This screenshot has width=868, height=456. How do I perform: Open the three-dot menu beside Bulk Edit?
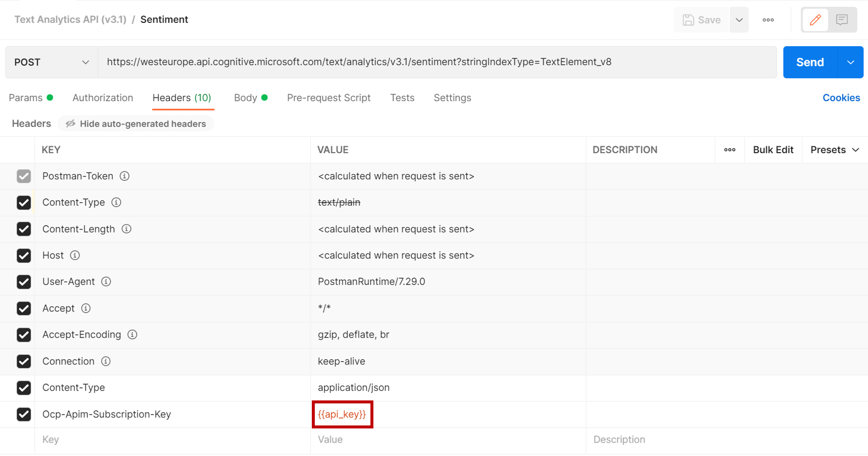click(x=730, y=150)
